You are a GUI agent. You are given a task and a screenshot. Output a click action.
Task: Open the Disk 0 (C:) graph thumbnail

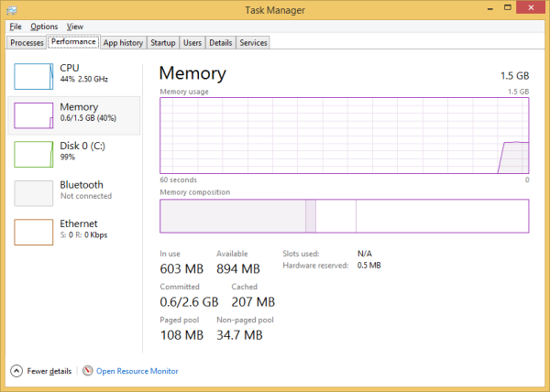click(33, 154)
